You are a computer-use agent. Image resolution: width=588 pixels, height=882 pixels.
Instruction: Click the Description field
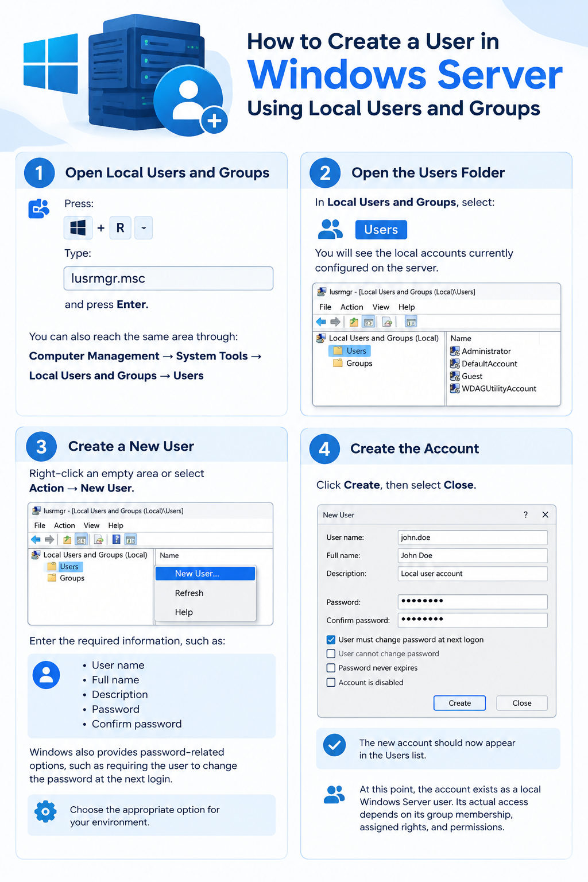473,574
